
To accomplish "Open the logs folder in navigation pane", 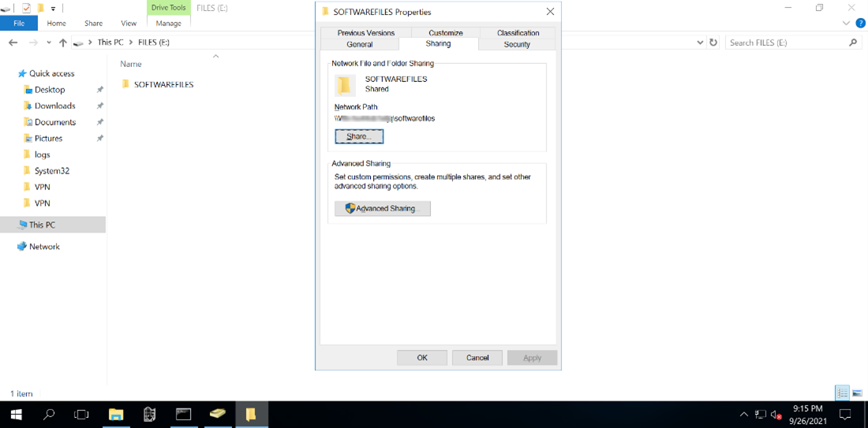I will point(36,154).
